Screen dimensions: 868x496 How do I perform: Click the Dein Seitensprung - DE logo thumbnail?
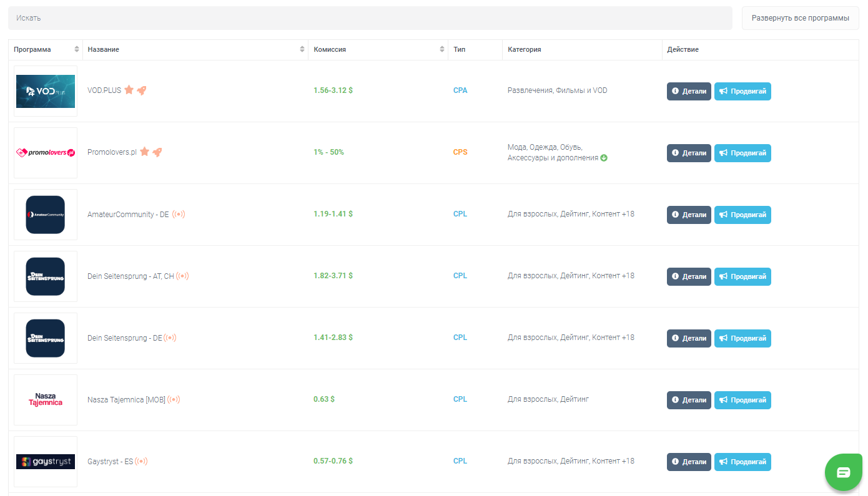pyautogui.click(x=46, y=338)
